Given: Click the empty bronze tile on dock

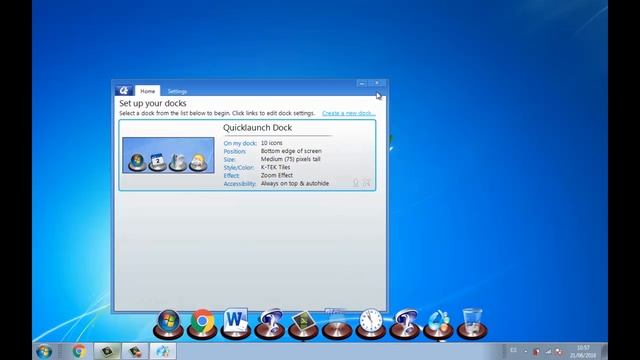Looking at the screenshot, I should click(337, 326).
